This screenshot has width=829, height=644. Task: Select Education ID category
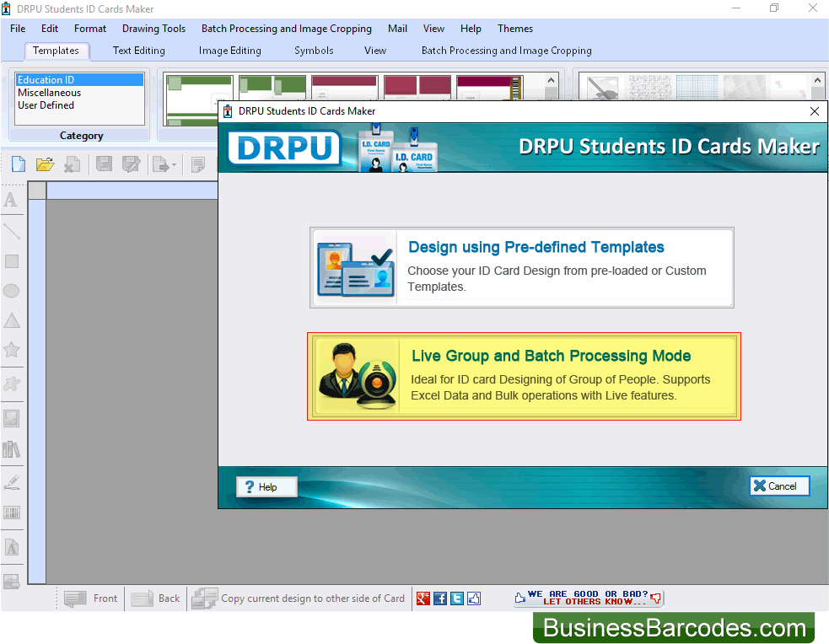pyautogui.click(x=79, y=80)
